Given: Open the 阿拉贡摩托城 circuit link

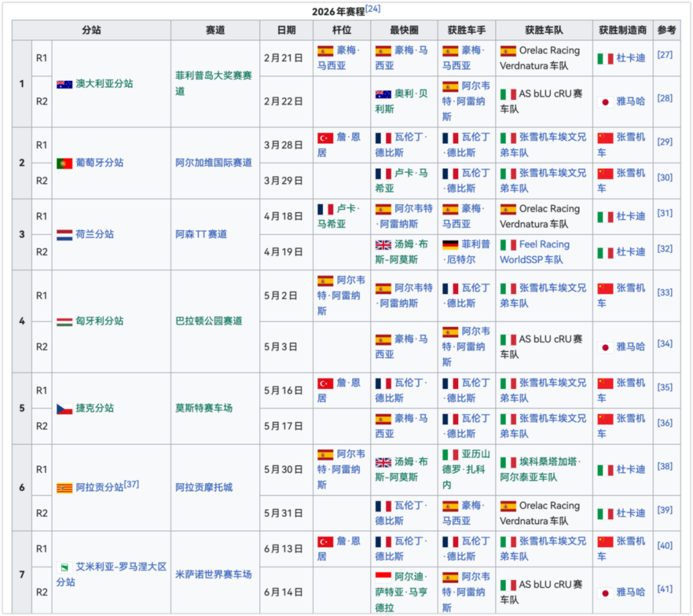Looking at the screenshot, I should (204, 488).
